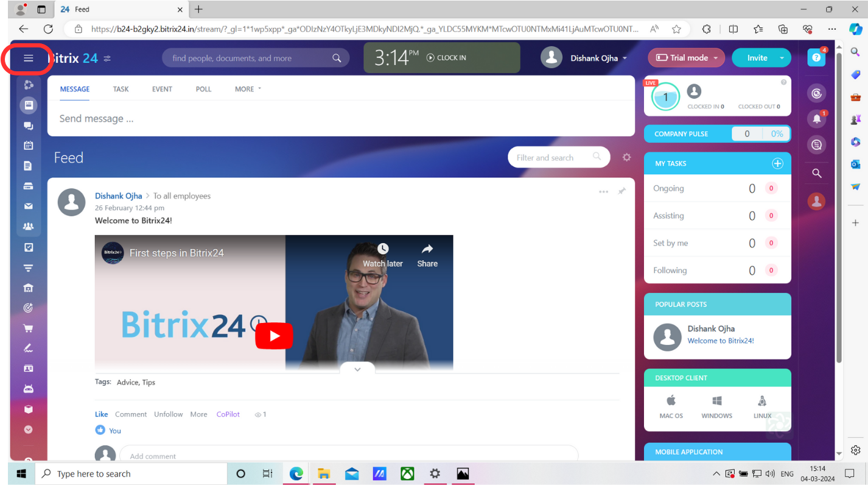The image size is (868, 485).
Task: Open the red user avatar in right panel
Action: [816, 200]
